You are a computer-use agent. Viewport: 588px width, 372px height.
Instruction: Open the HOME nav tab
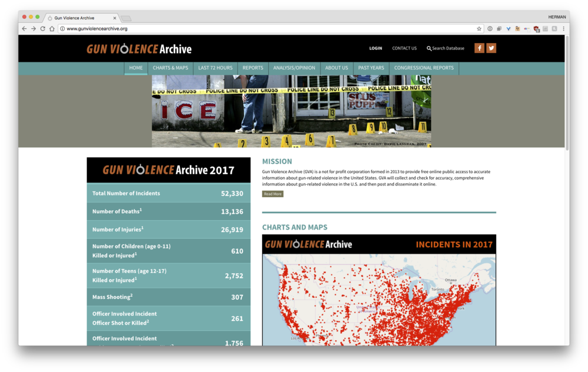[136, 68]
